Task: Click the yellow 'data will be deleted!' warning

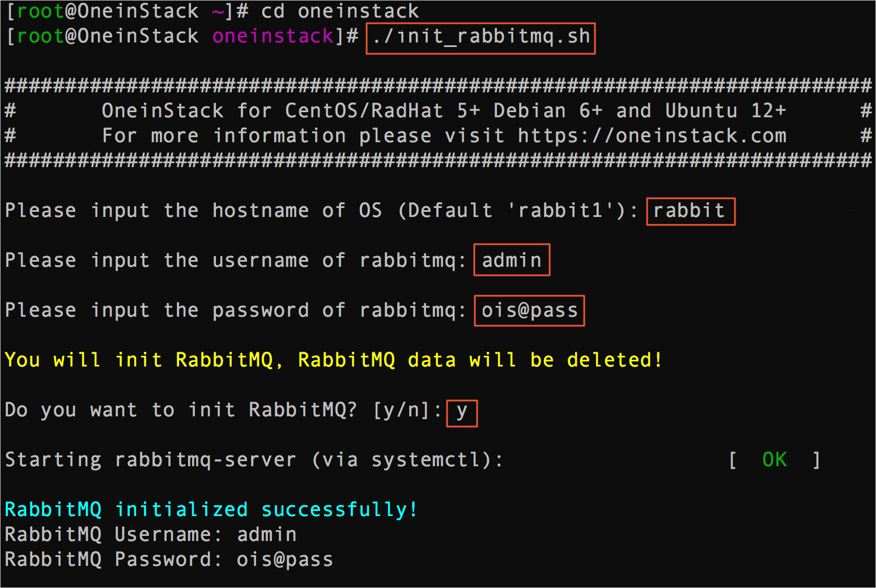Action: click(534, 360)
